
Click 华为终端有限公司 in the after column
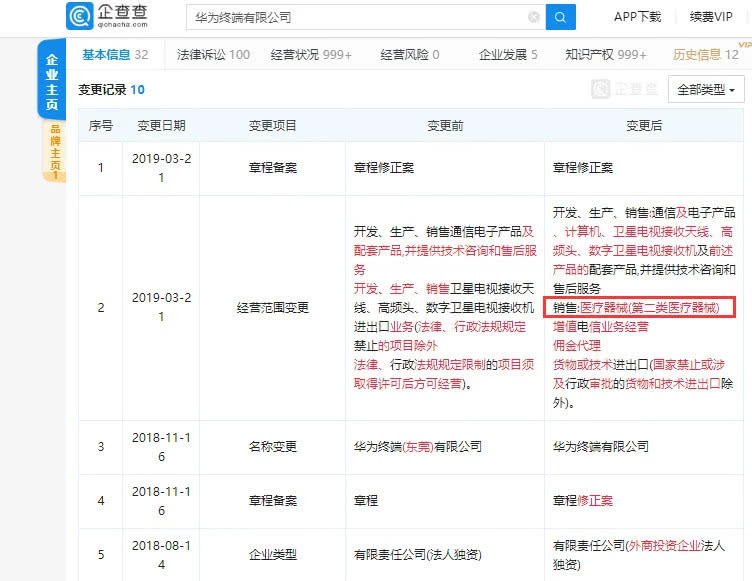600,447
